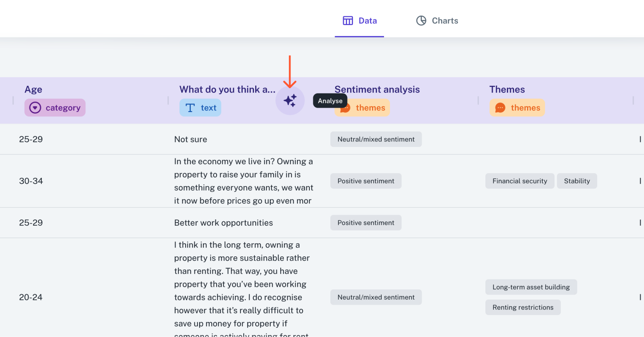Select the Stability theme tag
The height and width of the screenshot is (337, 644).
[x=577, y=181]
